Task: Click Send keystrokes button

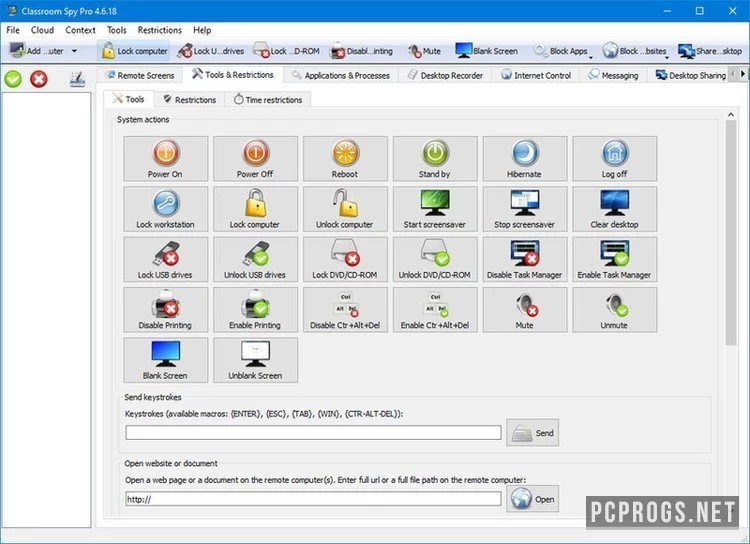Action: tap(533, 433)
